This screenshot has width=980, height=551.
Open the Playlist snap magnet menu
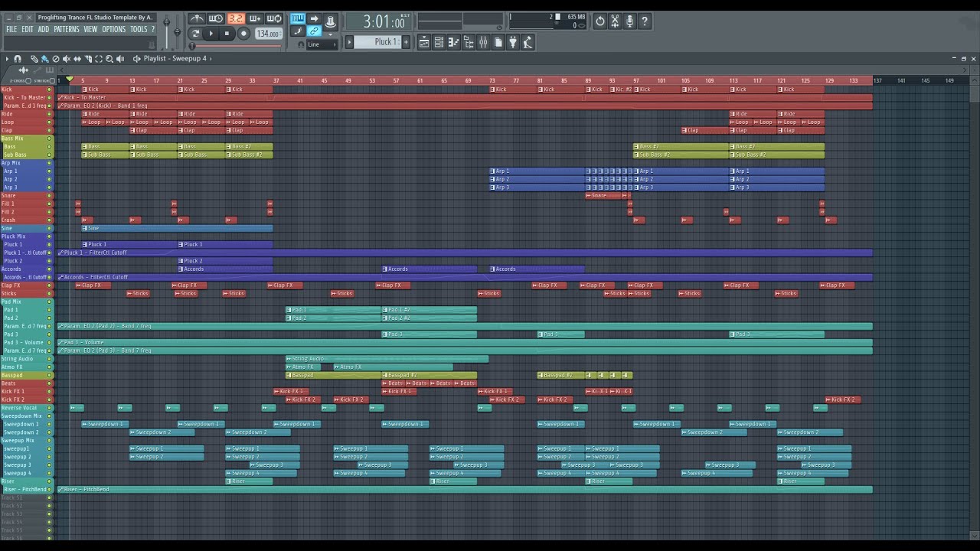point(18,58)
